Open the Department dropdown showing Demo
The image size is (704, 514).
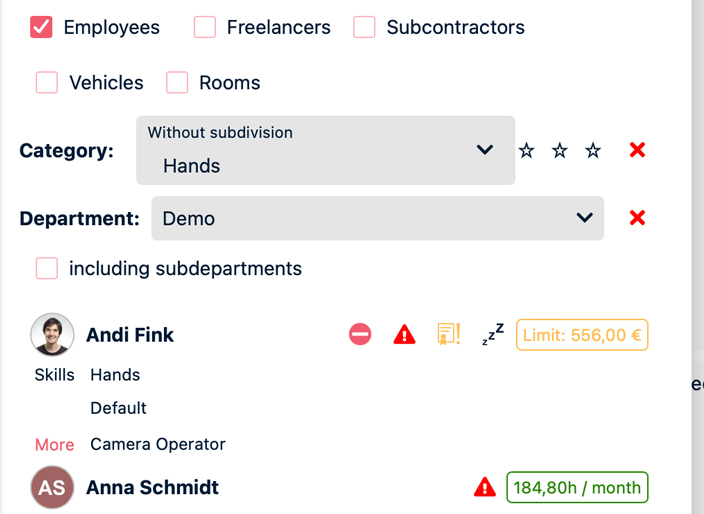click(377, 218)
